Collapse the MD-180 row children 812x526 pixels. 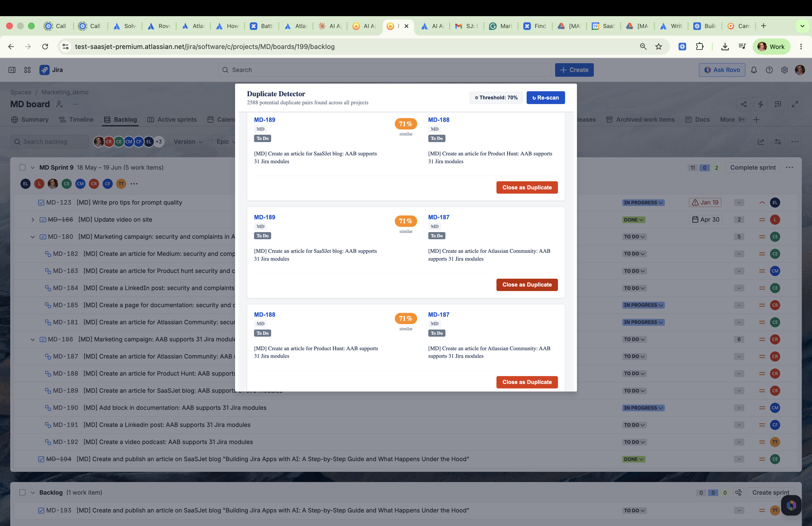33,237
